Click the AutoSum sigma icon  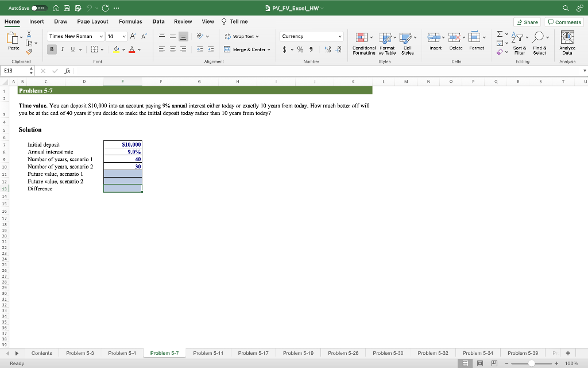tap(500, 36)
